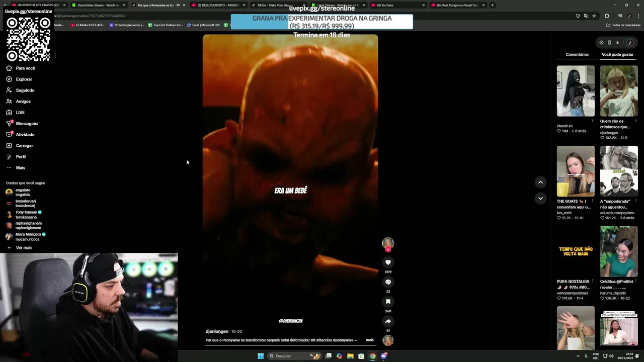The image size is (644, 362).
Task: Open Mensagens inbox
Action: coord(22,124)
